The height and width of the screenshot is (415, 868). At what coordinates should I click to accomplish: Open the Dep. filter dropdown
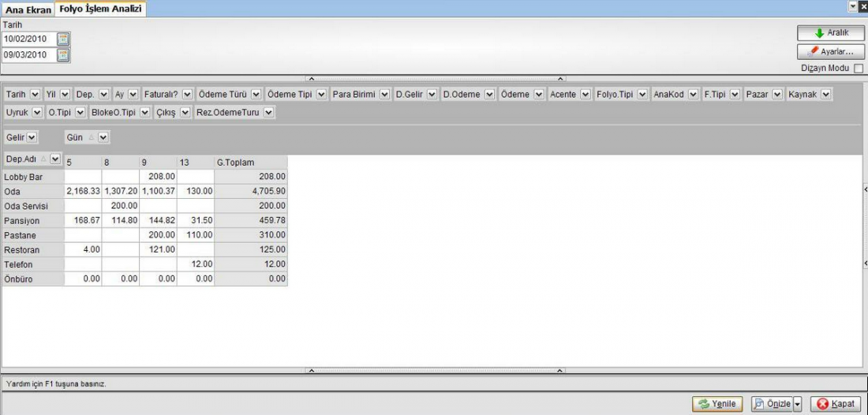pyautogui.click(x=103, y=95)
